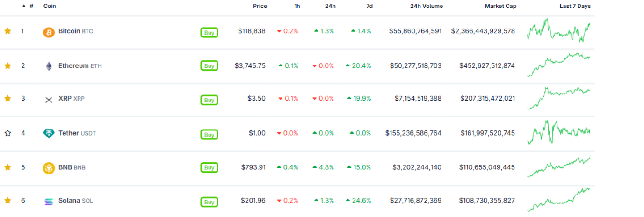The image size is (644, 217).
Task: Click the Buy button for BNB
Action: (x=209, y=167)
